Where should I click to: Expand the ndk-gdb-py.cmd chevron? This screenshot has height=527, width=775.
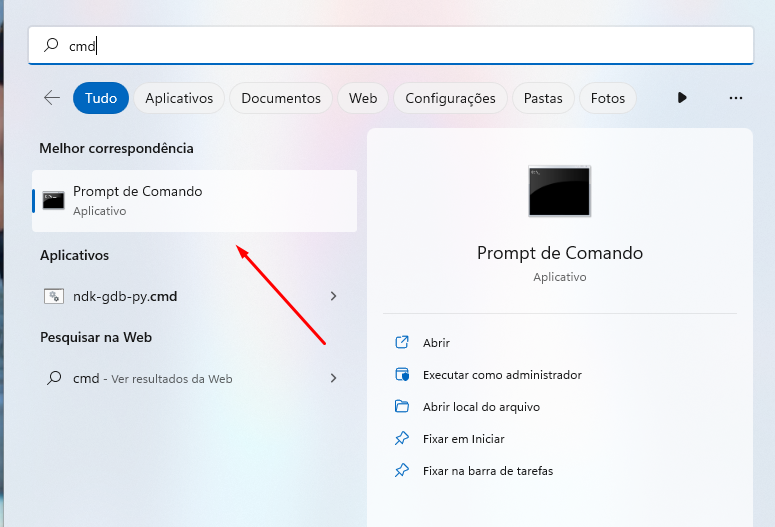point(334,296)
